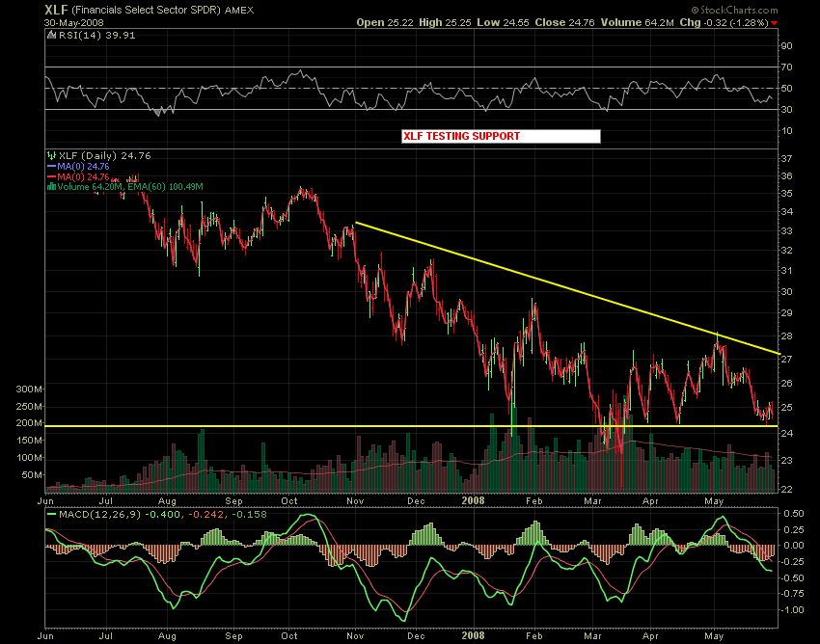Click the Mar month label under the price panel
The image size is (820, 644).
pos(592,500)
